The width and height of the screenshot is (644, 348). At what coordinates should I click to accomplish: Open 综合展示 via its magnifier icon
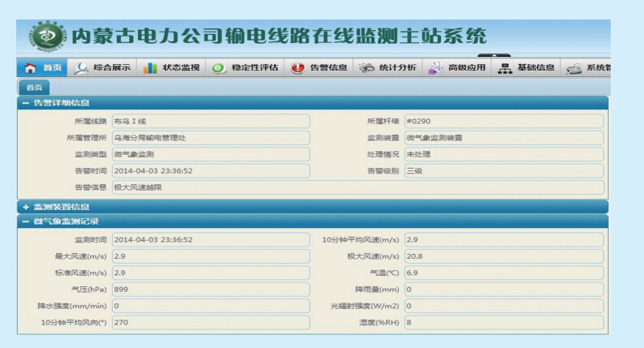click(81, 68)
